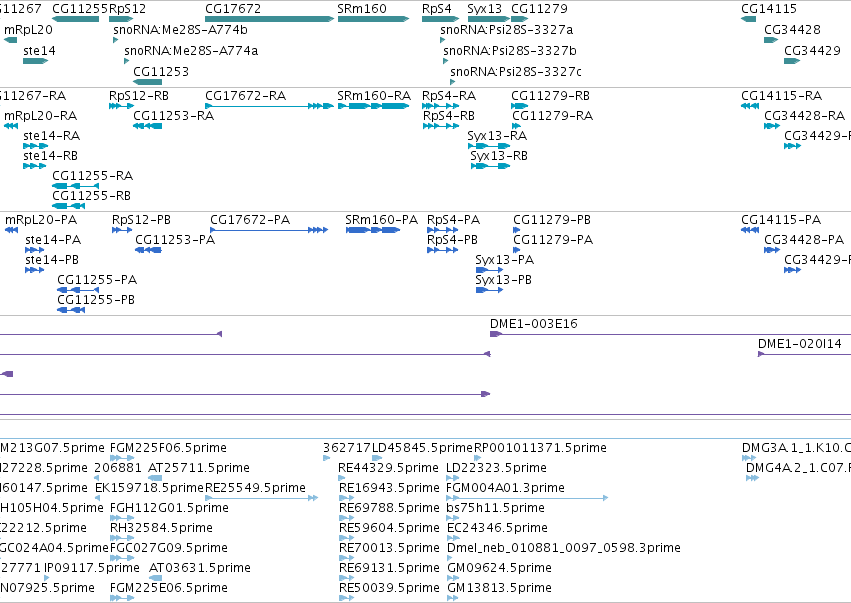Click the CG11255 gene label
This screenshot has width=851, height=603.
tap(80, 9)
